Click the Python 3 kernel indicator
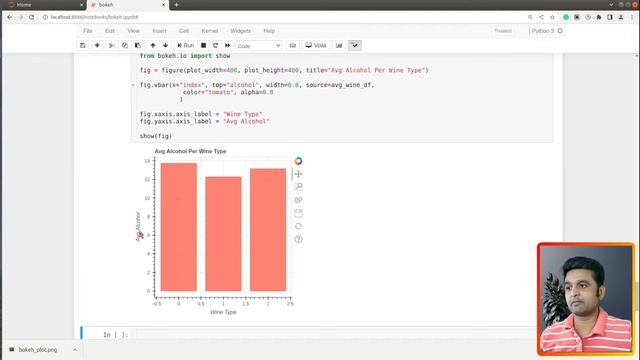 (547, 31)
